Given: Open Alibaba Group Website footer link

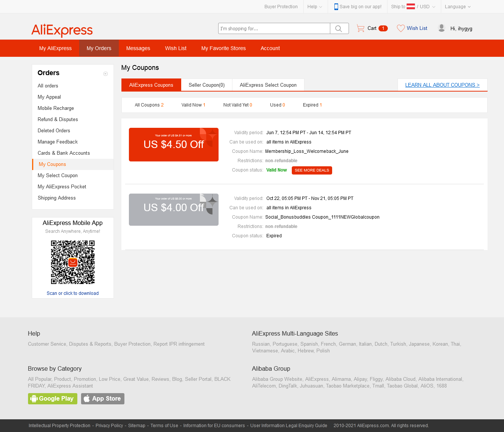Looking at the screenshot, I should (x=277, y=379).
